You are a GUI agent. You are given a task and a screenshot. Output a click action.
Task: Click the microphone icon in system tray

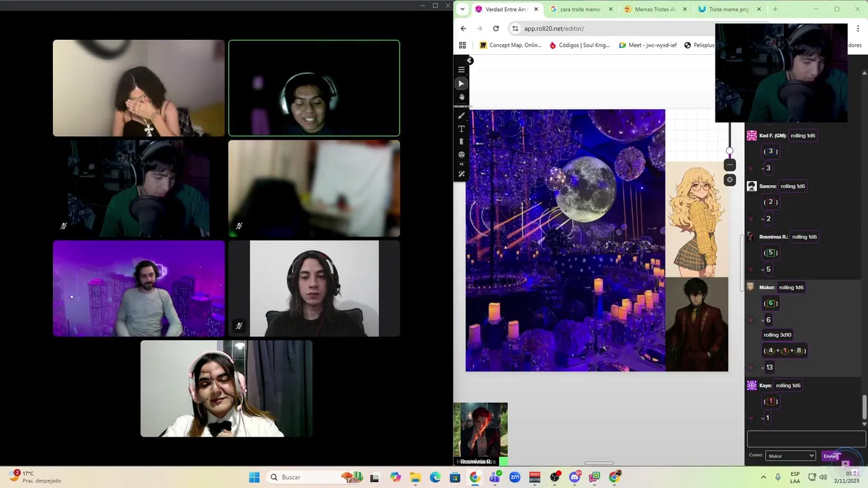coord(779,477)
